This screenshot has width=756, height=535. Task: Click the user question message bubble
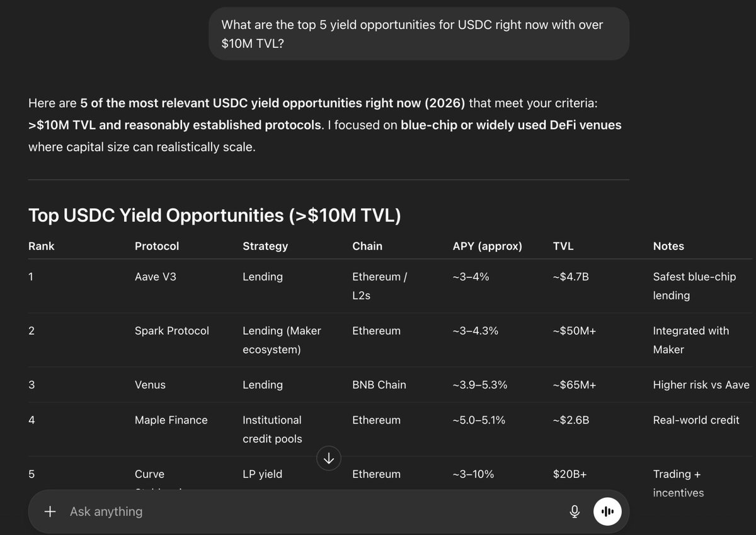tap(418, 34)
